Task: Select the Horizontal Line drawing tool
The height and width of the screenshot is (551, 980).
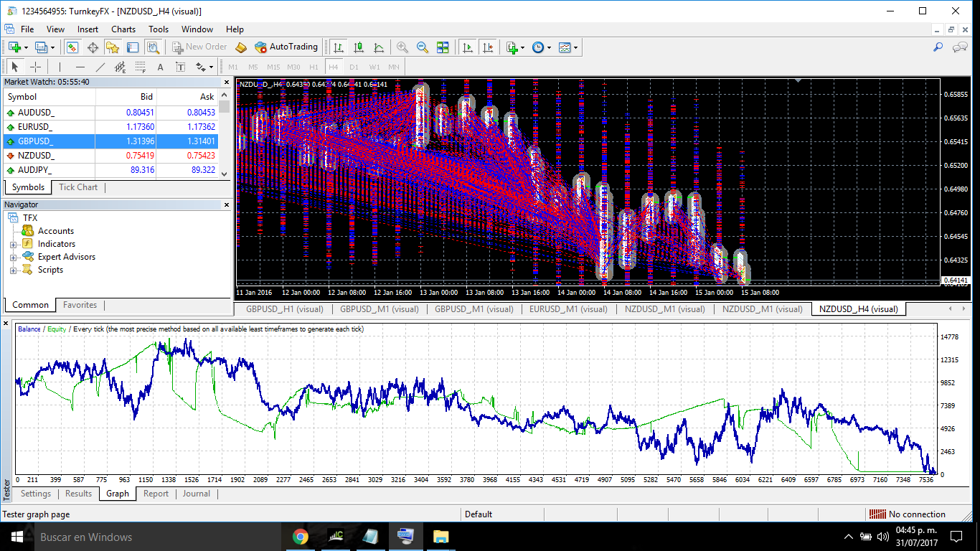Action: (80, 67)
